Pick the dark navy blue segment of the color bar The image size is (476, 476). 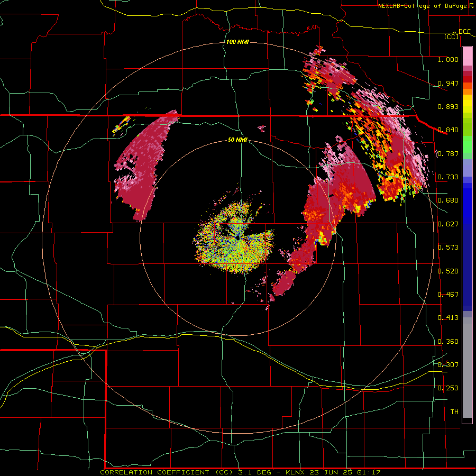(467, 270)
